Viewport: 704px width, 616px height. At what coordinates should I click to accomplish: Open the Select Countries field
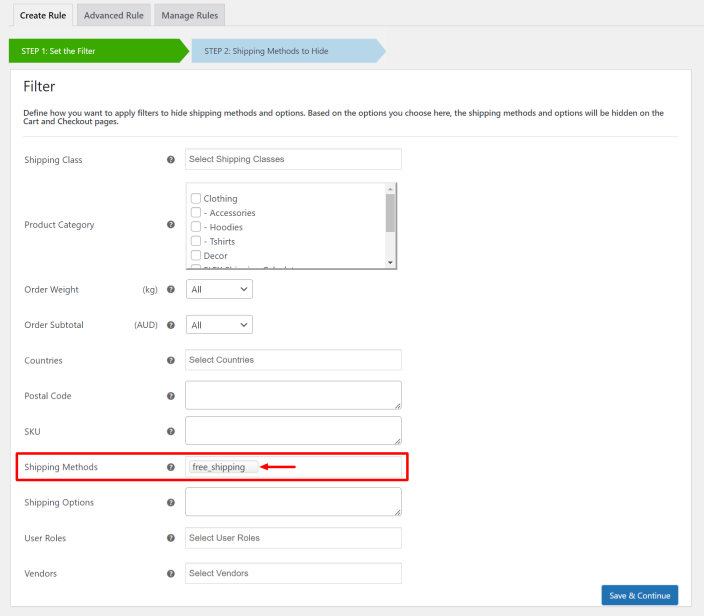[x=293, y=360]
